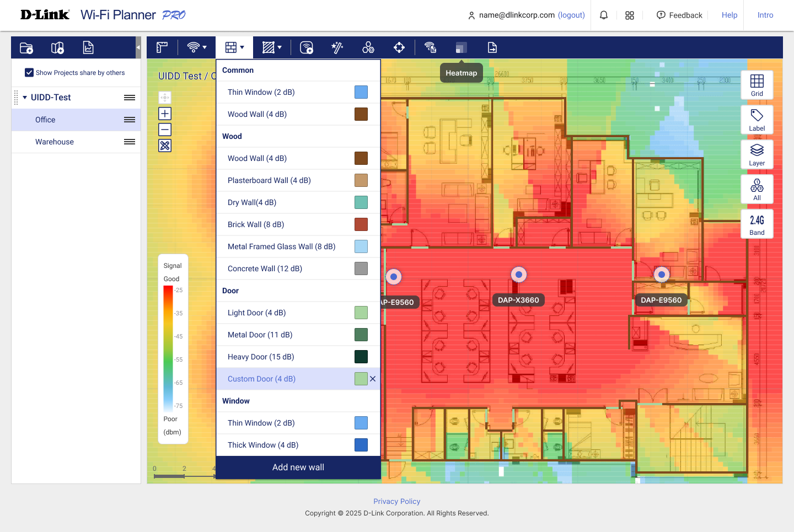
Task: Click the logout link
Action: (571, 15)
